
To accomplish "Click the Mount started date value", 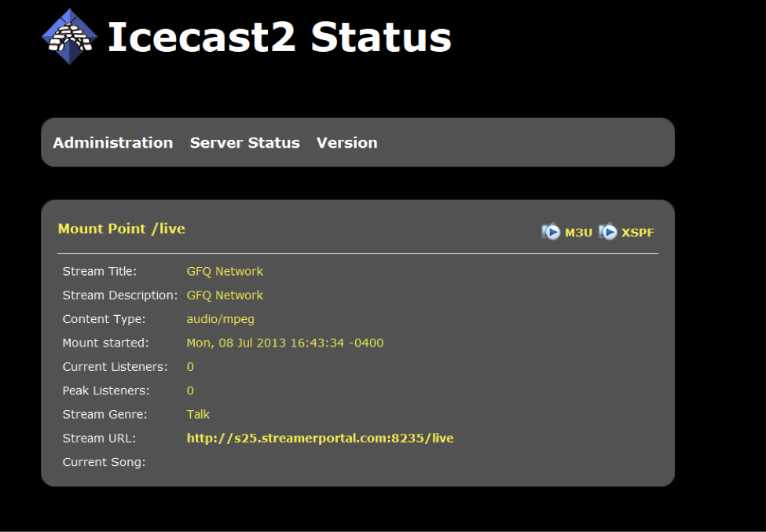I will point(285,343).
